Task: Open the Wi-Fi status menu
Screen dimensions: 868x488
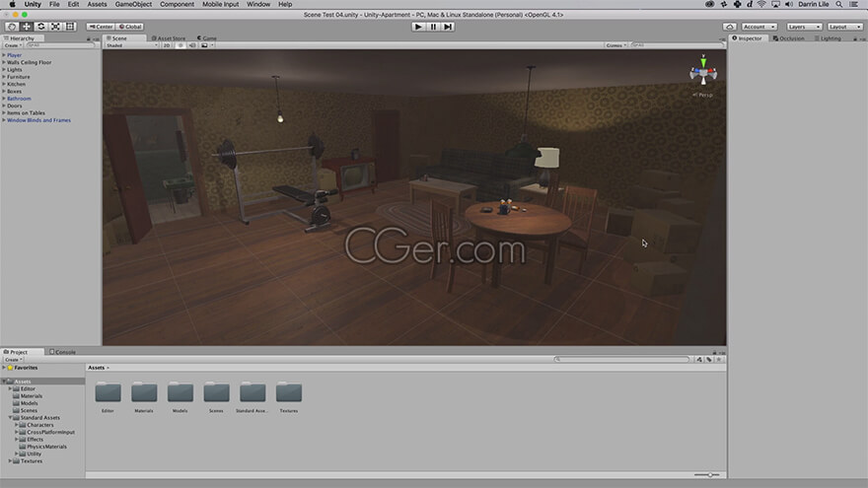Action: (761, 4)
